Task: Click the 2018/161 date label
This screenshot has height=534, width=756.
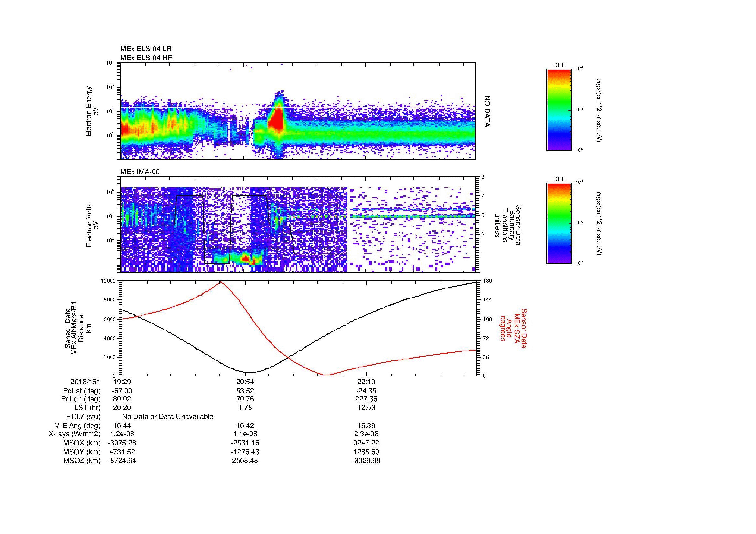Action: [x=85, y=382]
